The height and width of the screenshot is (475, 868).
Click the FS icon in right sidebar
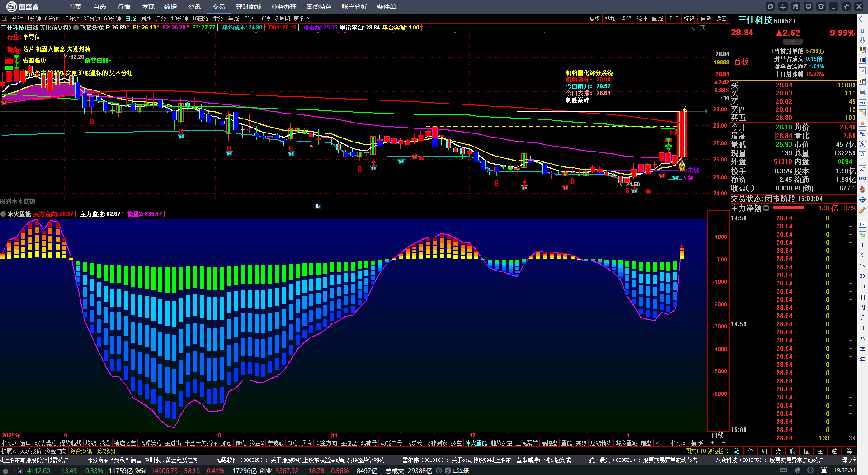click(863, 224)
